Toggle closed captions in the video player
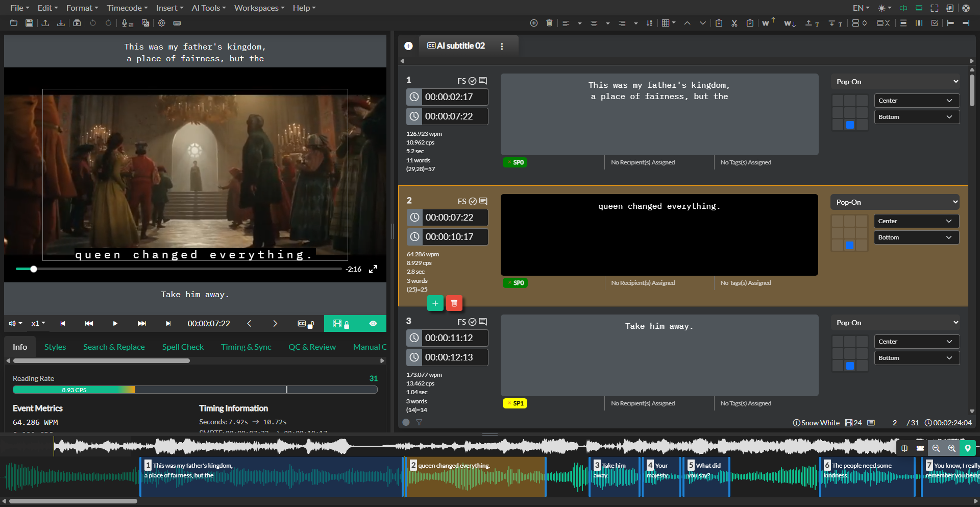The image size is (980, 507). [301, 323]
